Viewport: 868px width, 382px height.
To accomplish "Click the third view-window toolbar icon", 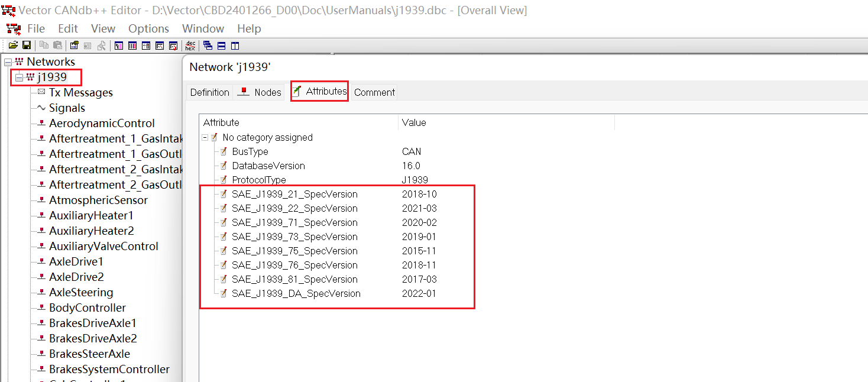I will (145, 46).
